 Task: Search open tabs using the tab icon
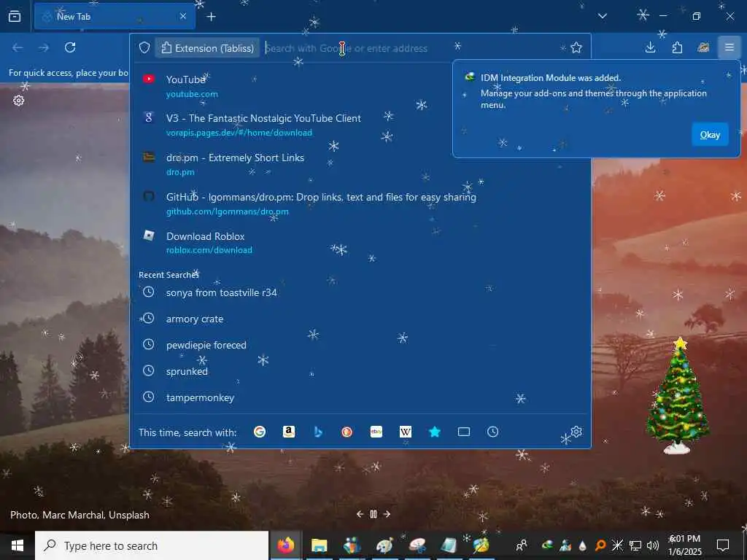[x=463, y=432]
